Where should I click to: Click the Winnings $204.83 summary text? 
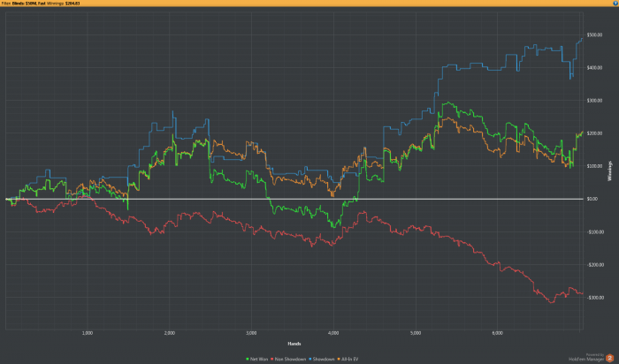point(63,4)
